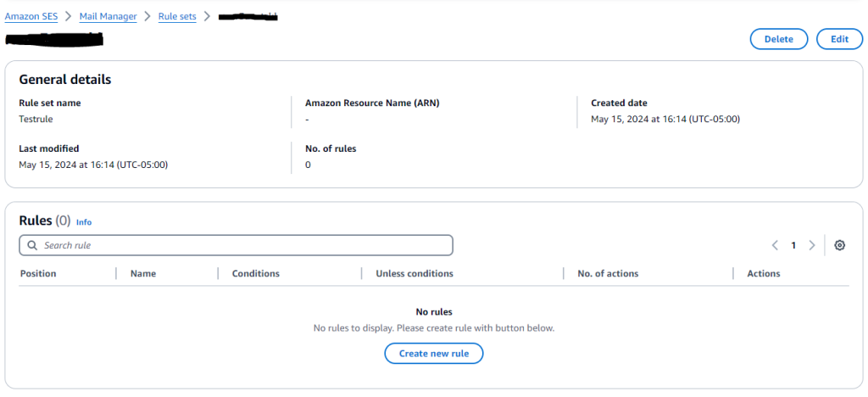
Task: Open the Info link beside Rules
Action: (84, 222)
